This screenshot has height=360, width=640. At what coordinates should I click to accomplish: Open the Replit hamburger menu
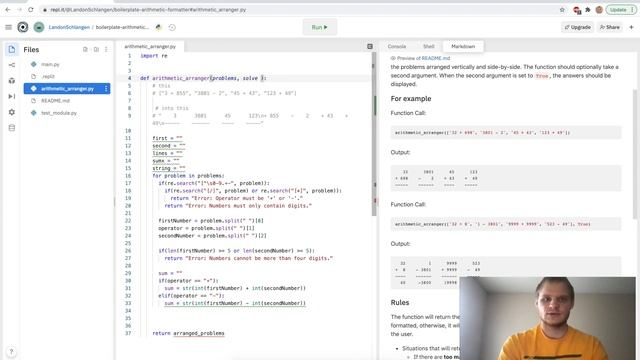click(8, 27)
